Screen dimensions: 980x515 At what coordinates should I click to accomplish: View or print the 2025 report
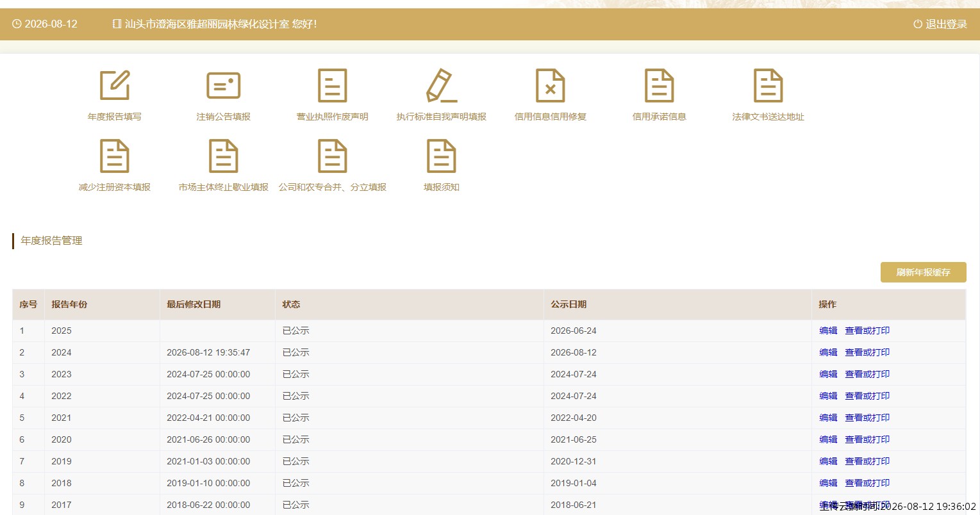pyautogui.click(x=867, y=331)
